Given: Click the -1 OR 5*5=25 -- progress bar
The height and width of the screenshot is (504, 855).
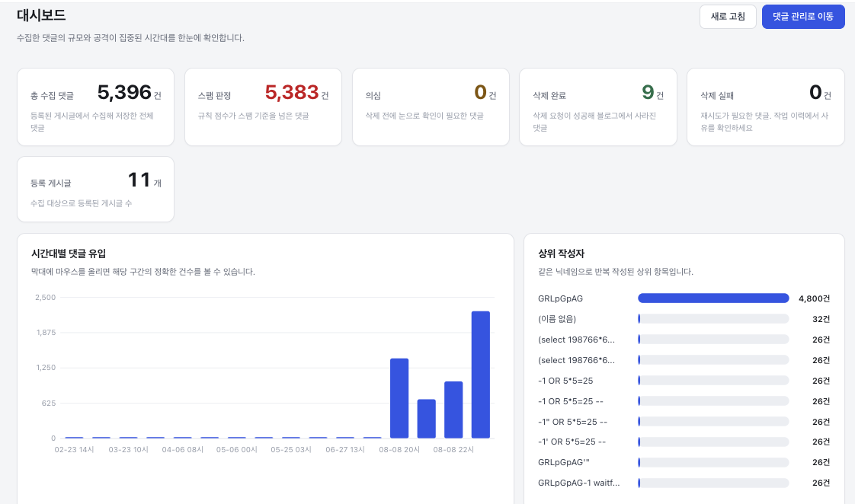Looking at the screenshot, I should tap(713, 401).
